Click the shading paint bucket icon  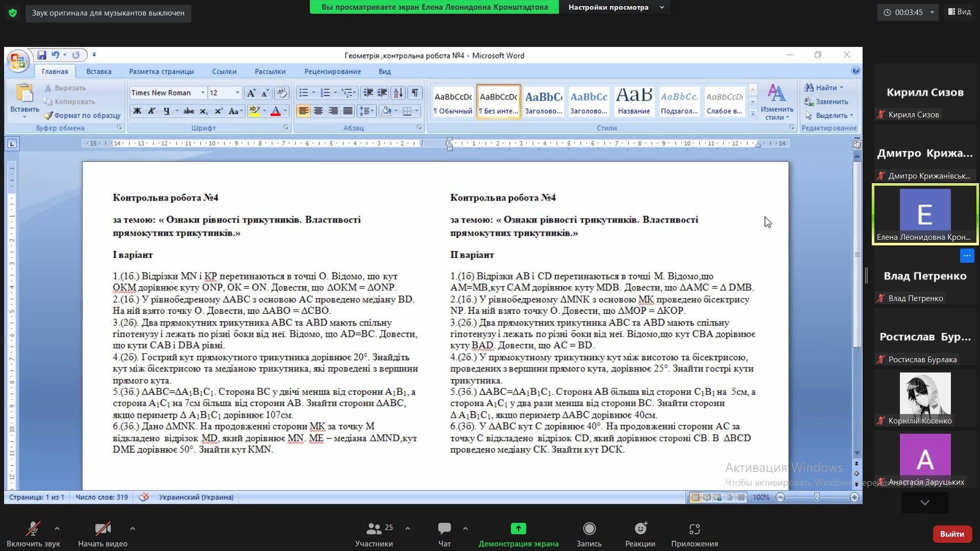tap(386, 111)
